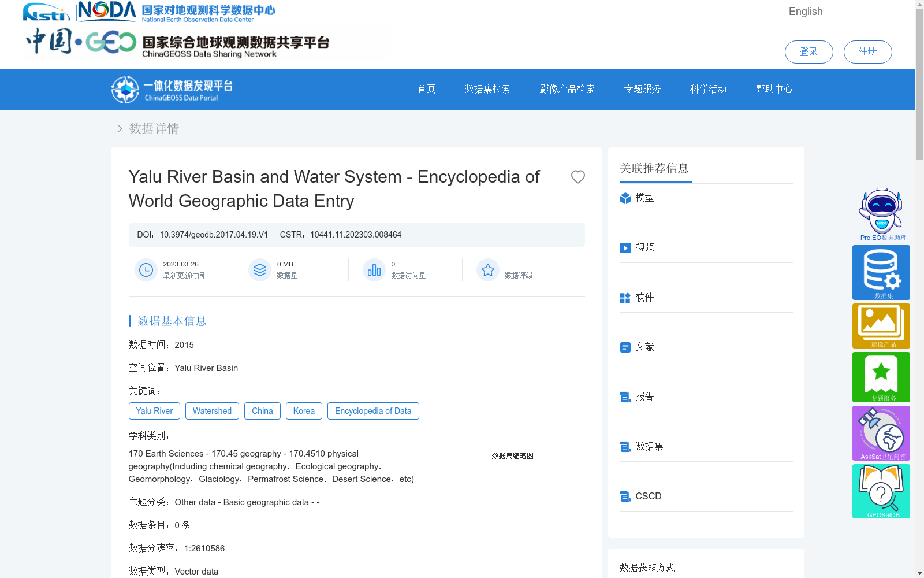Open the GEOSatDB sidebar icon
924x578 pixels.
pyautogui.click(x=881, y=491)
